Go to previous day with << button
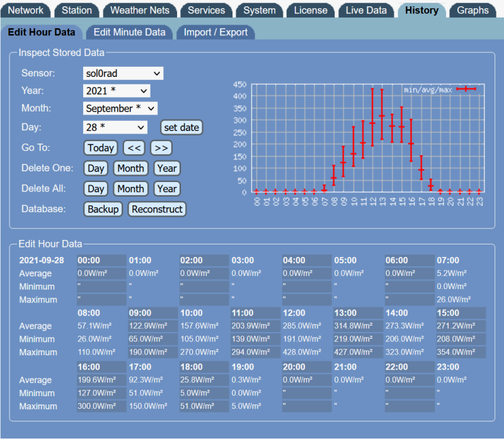This screenshot has height=439, width=504. click(134, 148)
